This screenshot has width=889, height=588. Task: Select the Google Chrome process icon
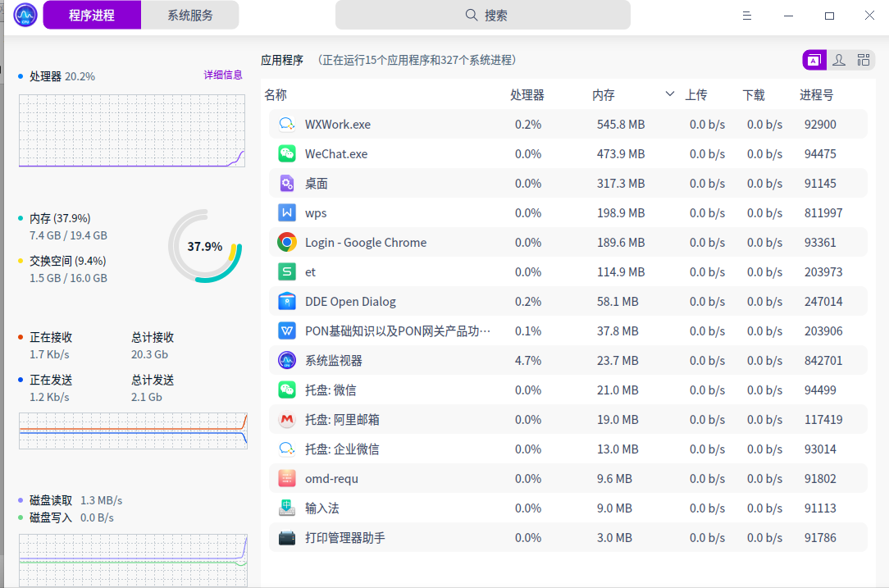pos(287,243)
